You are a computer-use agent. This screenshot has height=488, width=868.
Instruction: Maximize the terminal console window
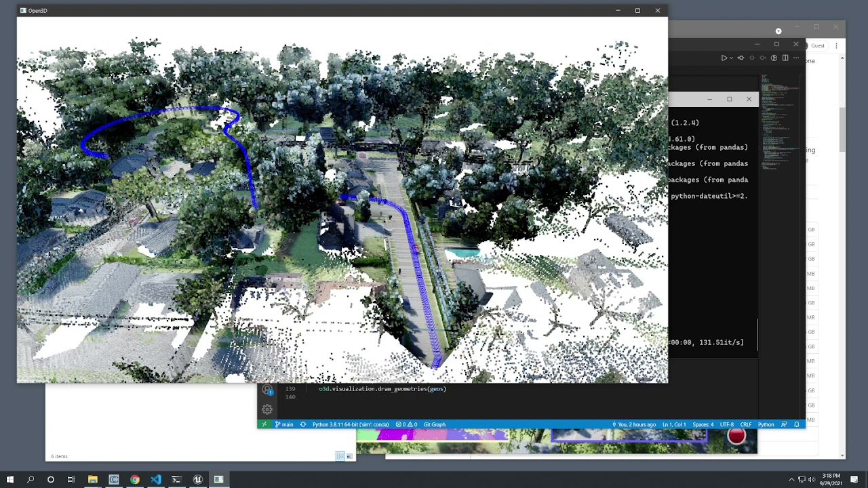click(729, 99)
